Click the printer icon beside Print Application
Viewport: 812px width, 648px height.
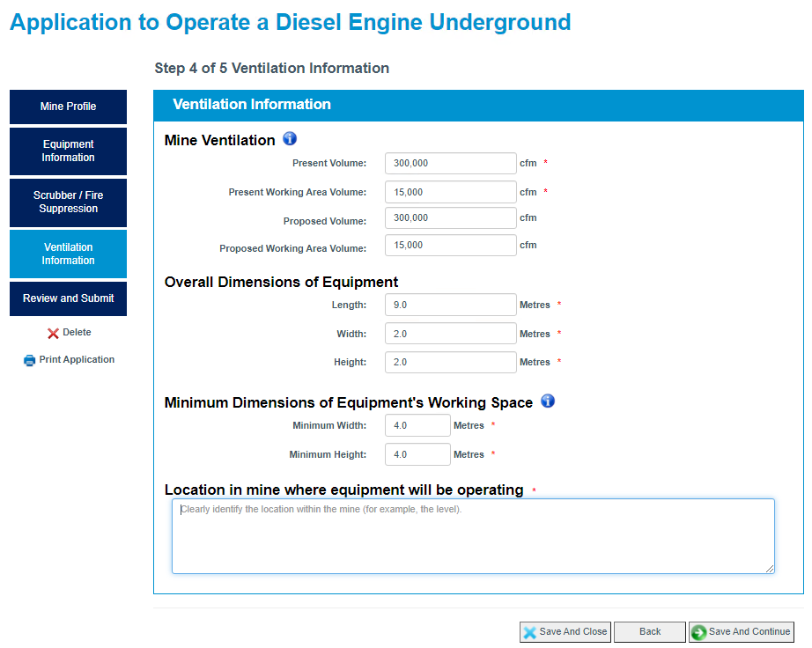(29, 359)
